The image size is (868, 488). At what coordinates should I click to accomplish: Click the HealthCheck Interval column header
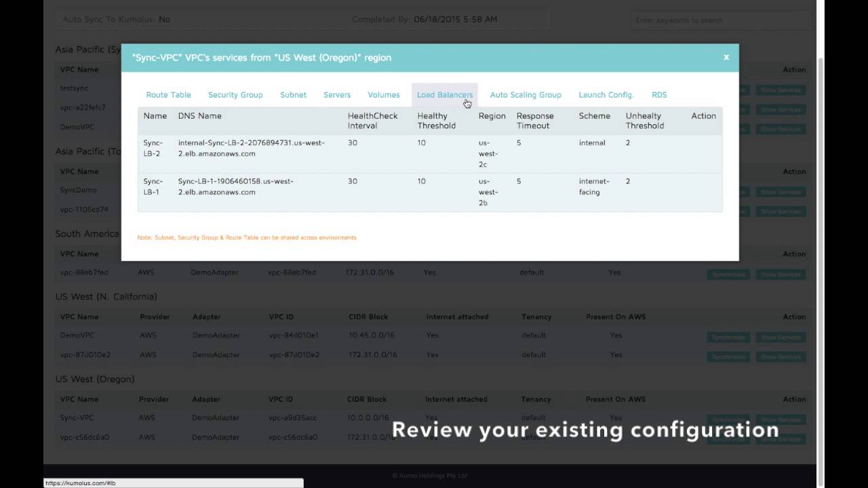[372, 121]
